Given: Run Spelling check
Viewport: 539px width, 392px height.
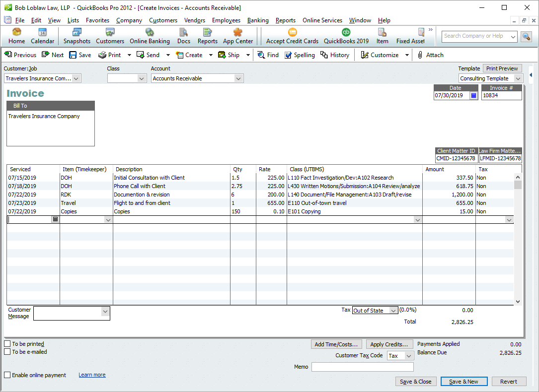Looking at the screenshot, I should [x=300, y=55].
